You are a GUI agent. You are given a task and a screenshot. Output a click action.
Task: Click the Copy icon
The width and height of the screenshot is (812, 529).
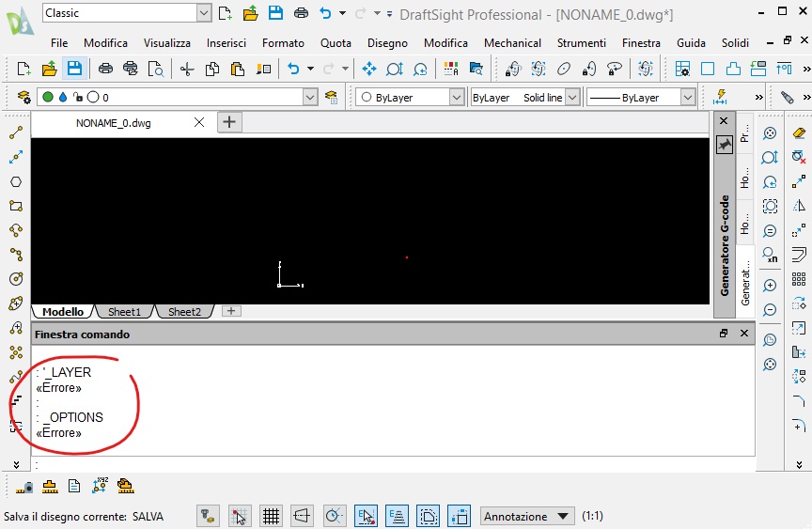pyautogui.click(x=212, y=69)
